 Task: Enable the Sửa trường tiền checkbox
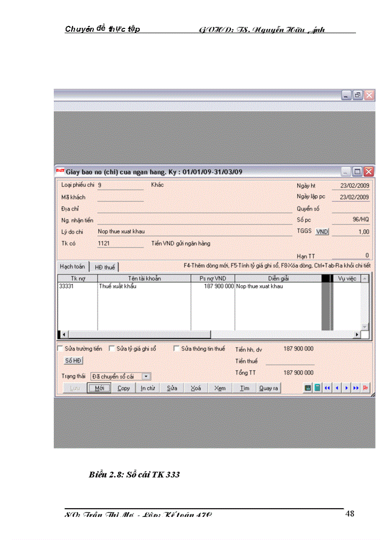point(60,349)
